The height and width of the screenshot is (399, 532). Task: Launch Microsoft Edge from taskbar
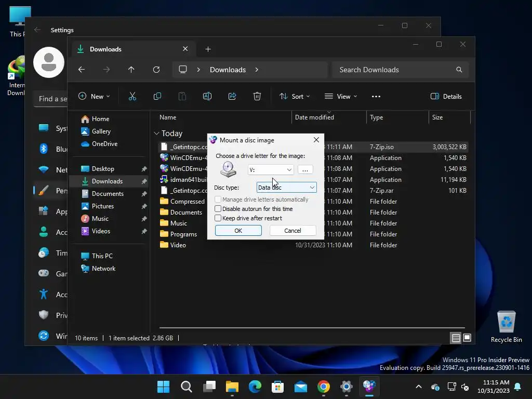[255, 387]
